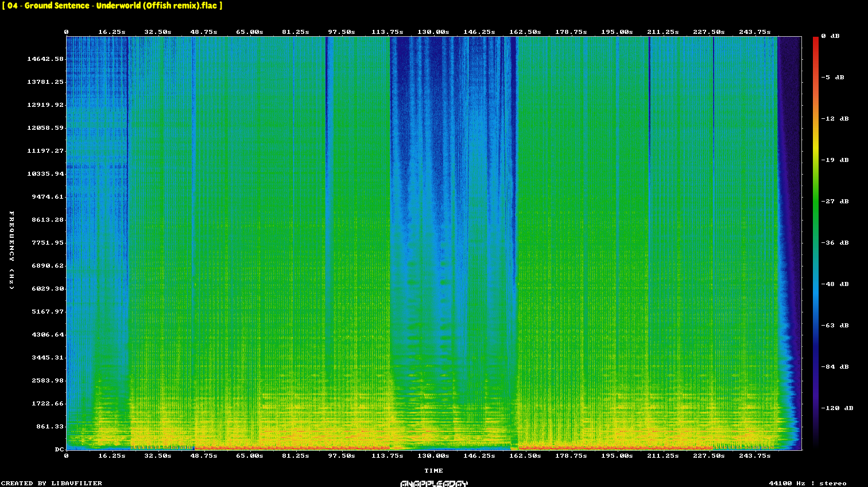Image resolution: width=868 pixels, height=487 pixels.
Task: Pick the 6890.62 frequency label
Action: click(48, 266)
